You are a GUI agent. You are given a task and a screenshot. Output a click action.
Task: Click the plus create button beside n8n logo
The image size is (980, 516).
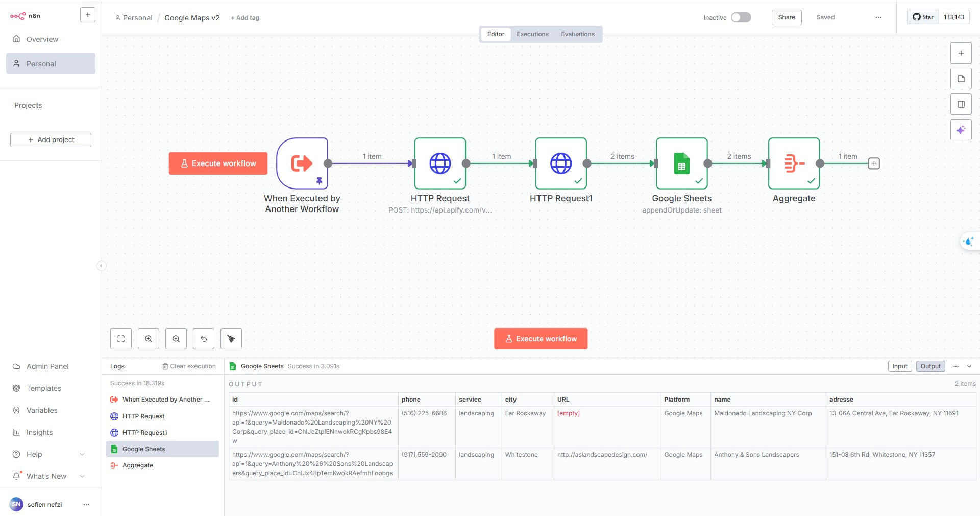88,15
